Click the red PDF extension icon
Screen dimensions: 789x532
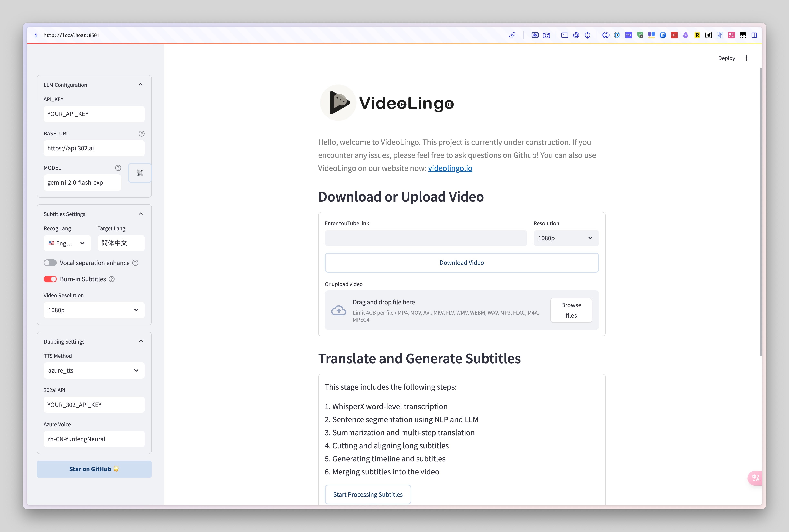point(674,35)
